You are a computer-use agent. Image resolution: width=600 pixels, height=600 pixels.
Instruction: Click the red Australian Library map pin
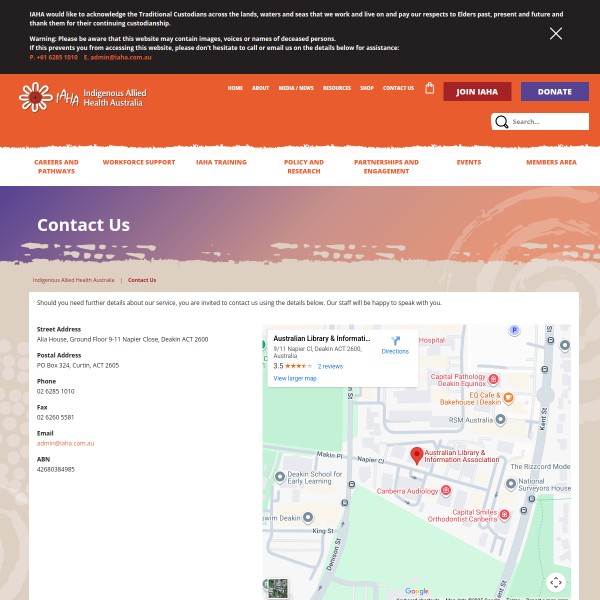click(417, 455)
